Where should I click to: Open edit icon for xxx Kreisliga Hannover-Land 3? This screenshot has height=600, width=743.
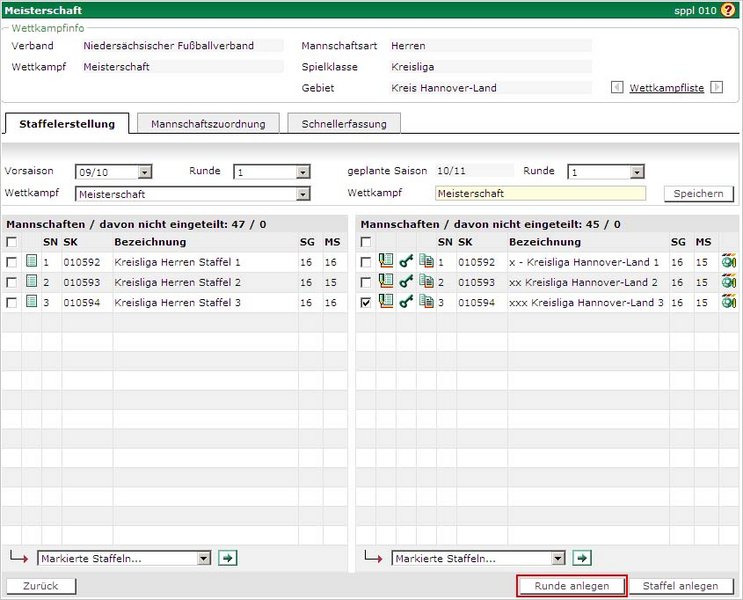coord(385,302)
